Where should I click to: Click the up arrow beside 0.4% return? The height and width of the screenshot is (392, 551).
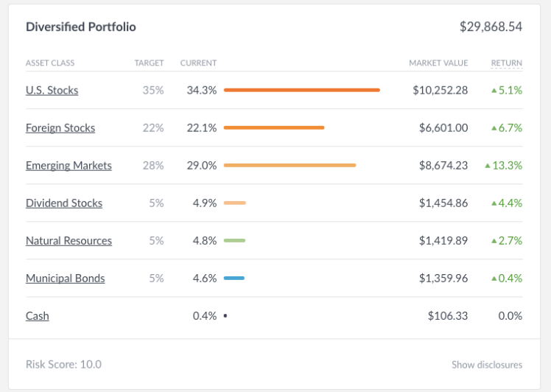tap(494, 278)
